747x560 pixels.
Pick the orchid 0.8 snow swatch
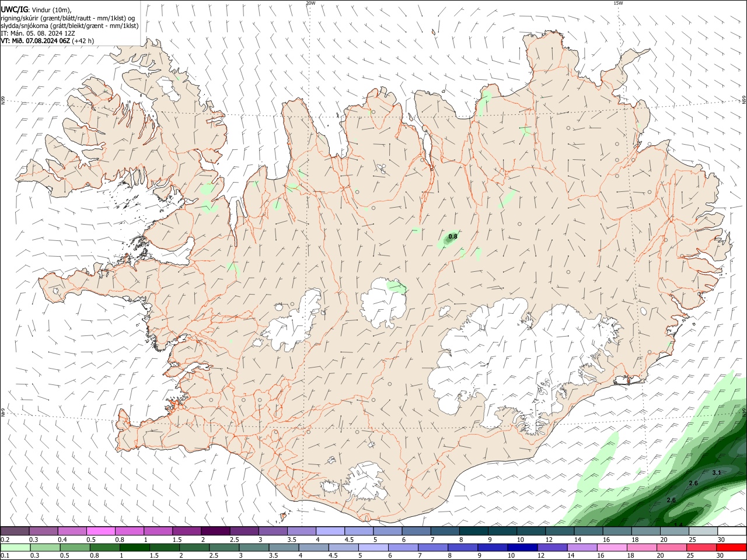(129, 531)
